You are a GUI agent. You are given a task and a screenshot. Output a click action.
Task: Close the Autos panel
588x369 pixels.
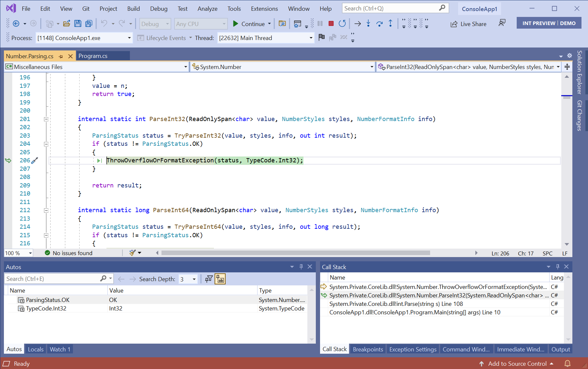(310, 267)
